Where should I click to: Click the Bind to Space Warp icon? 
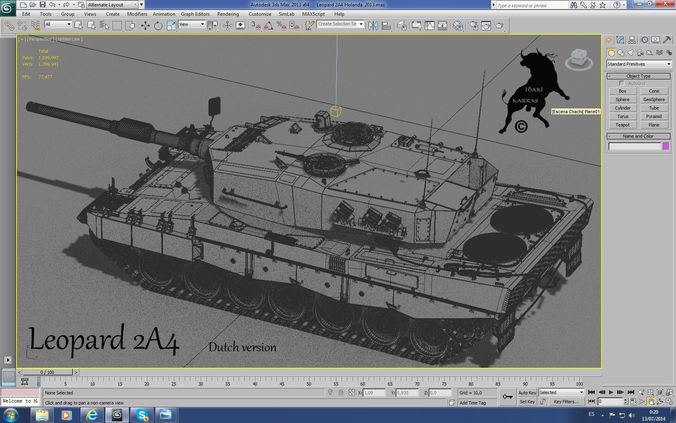35,26
